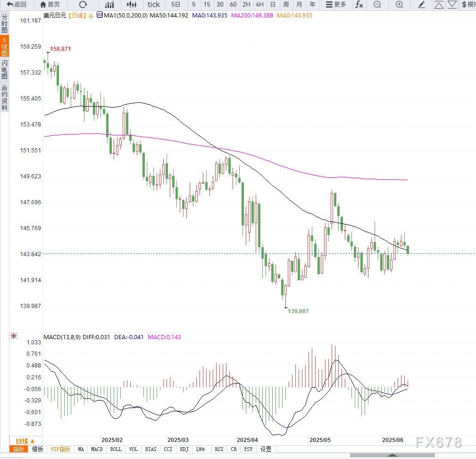Click the refresh icon in the toolbar
The image size is (476, 459).
point(83,5)
